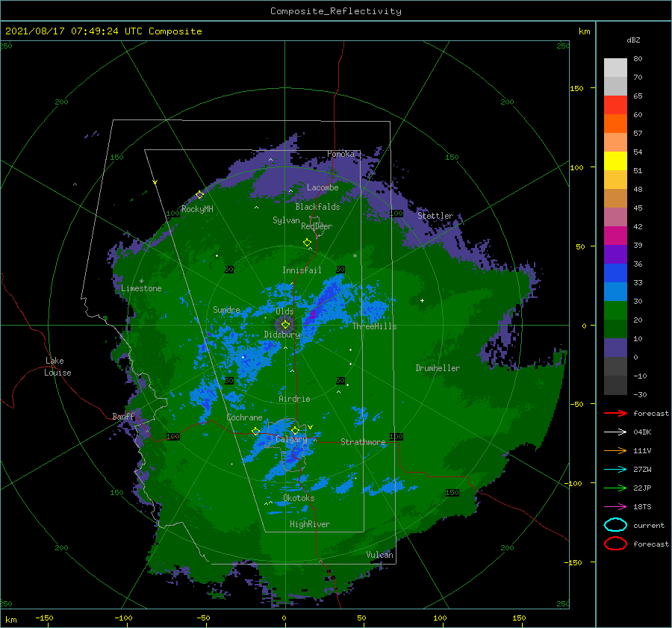672x628 pixels.
Task: Pick the red 60-65 dBZ swatch
Action: click(x=615, y=105)
